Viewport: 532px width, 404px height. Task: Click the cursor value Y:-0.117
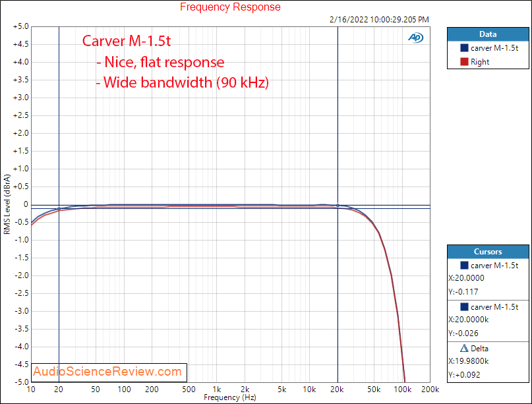[463, 292]
